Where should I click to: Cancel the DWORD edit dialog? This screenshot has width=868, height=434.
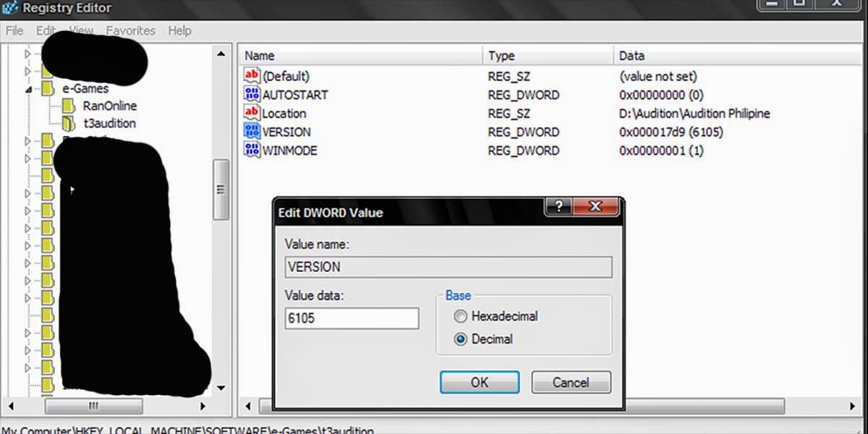pos(571,383)
